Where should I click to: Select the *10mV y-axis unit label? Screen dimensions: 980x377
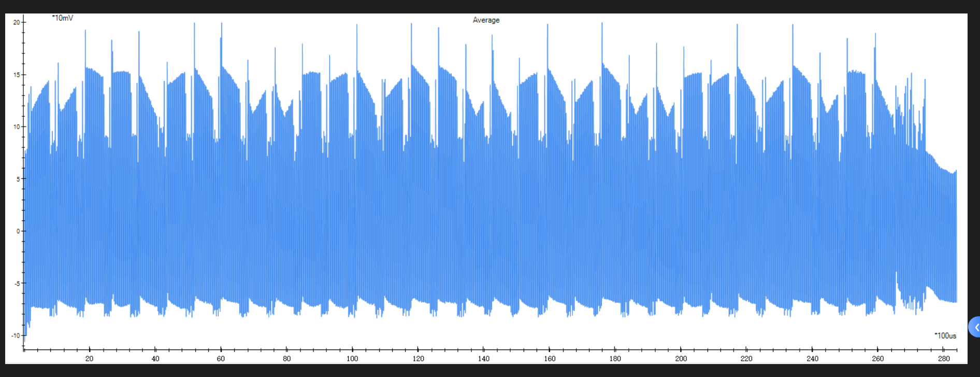pos(63,18)
